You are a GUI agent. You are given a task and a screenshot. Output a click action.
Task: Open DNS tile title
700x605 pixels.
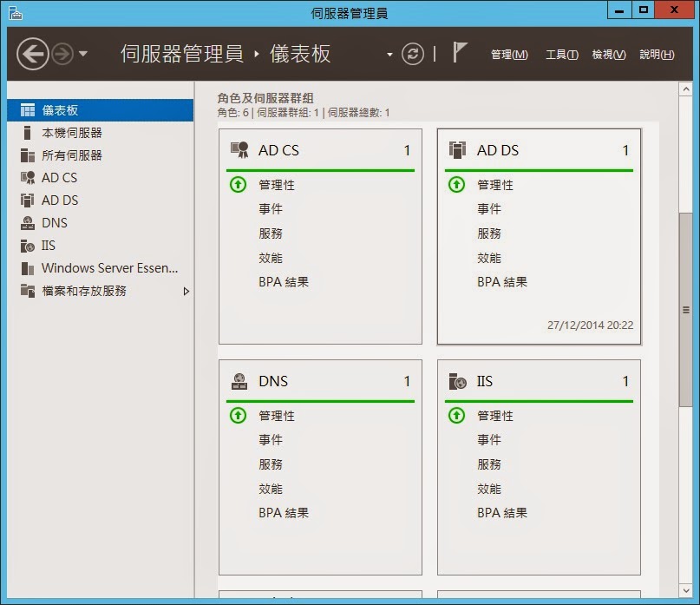coord(273,381)
